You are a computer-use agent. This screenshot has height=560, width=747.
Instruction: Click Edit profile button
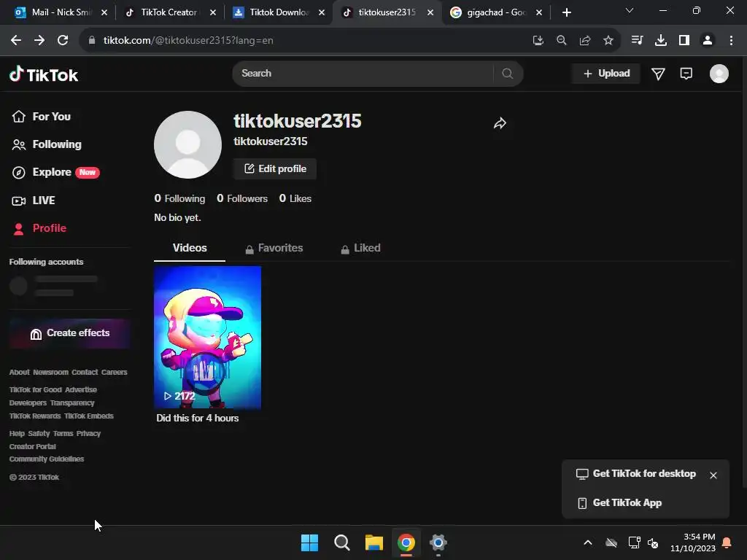pyautogui.click(x=275, y=168)
